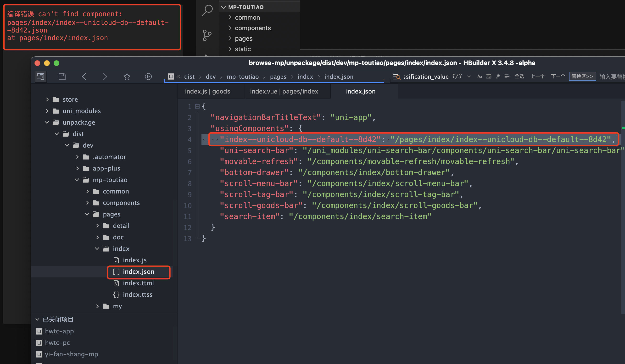Fold the JSON block at line 1

[197, 106]
